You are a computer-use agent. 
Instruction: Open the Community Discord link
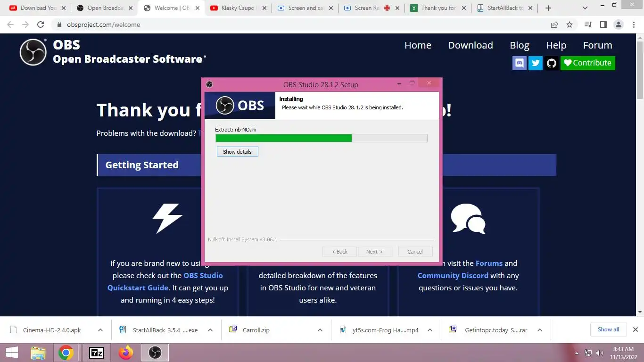(x=453, y=276)
